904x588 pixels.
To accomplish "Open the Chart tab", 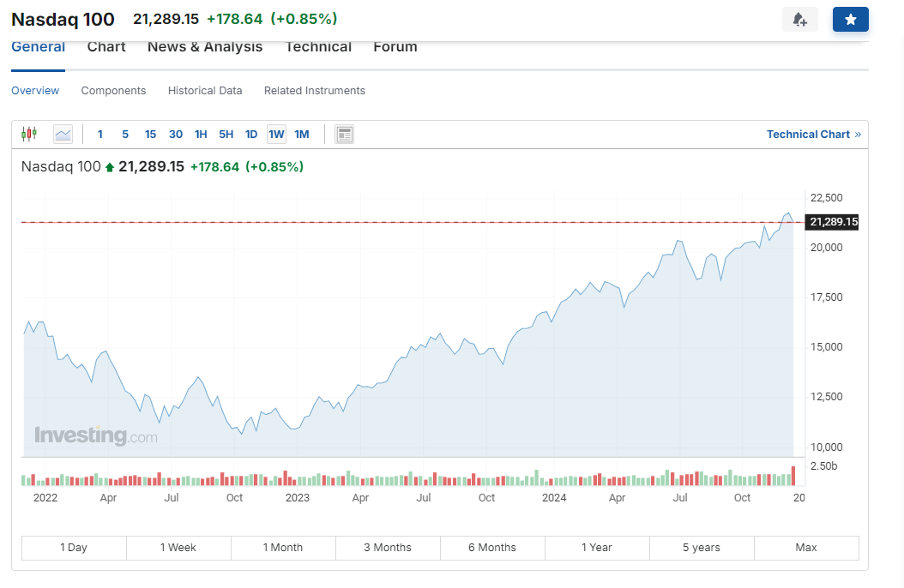I will (x=106, y=46).
